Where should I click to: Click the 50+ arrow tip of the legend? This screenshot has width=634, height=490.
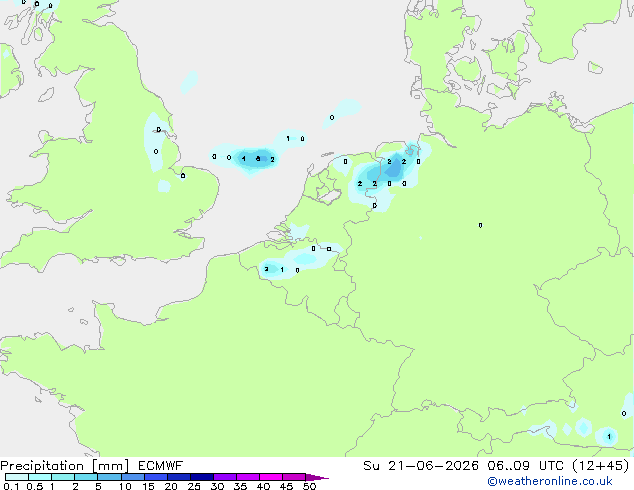pyautogui.click(x=317, y=477)
